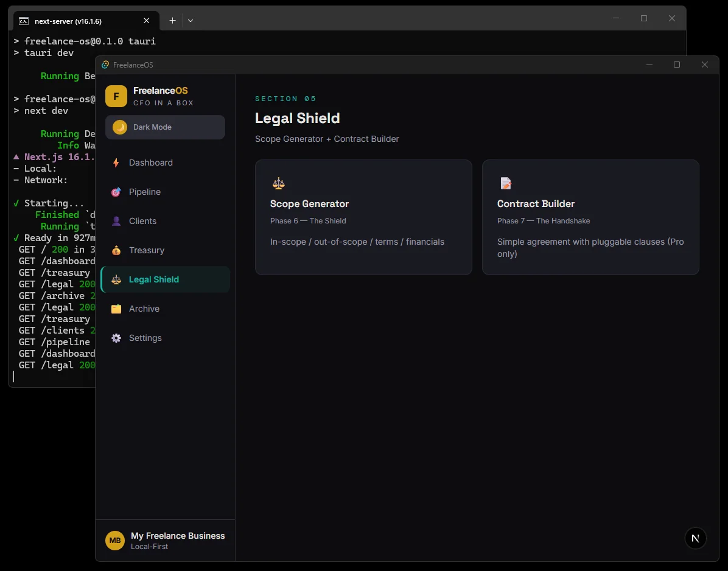Click '- Network:' line in terminal
The image size is (728, 571).
point(40,180)
